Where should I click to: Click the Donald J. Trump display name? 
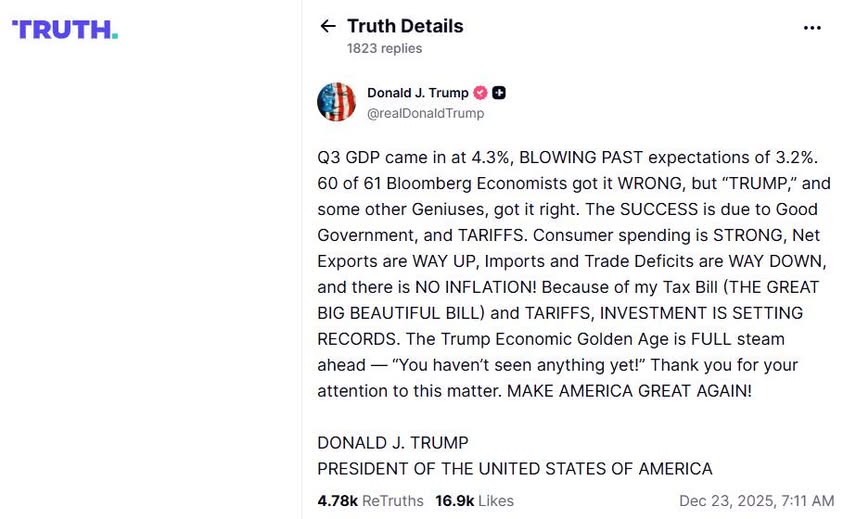tap(417, 93)
